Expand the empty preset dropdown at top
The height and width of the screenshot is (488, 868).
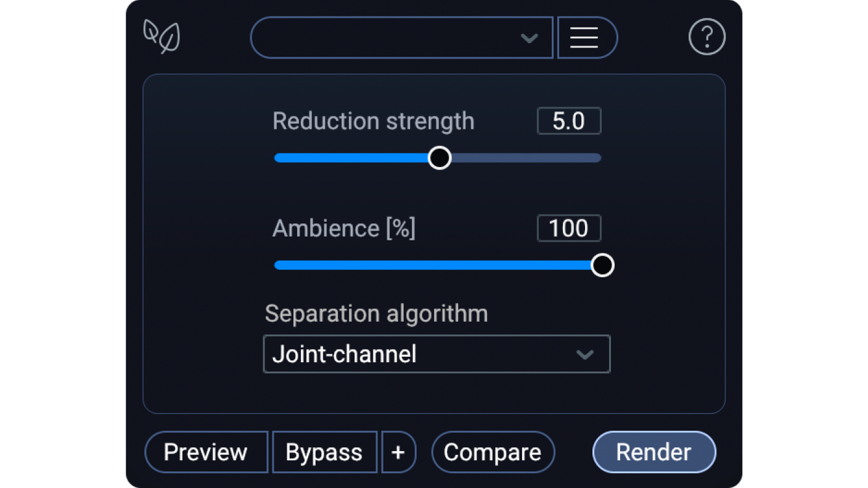point(401,38)
